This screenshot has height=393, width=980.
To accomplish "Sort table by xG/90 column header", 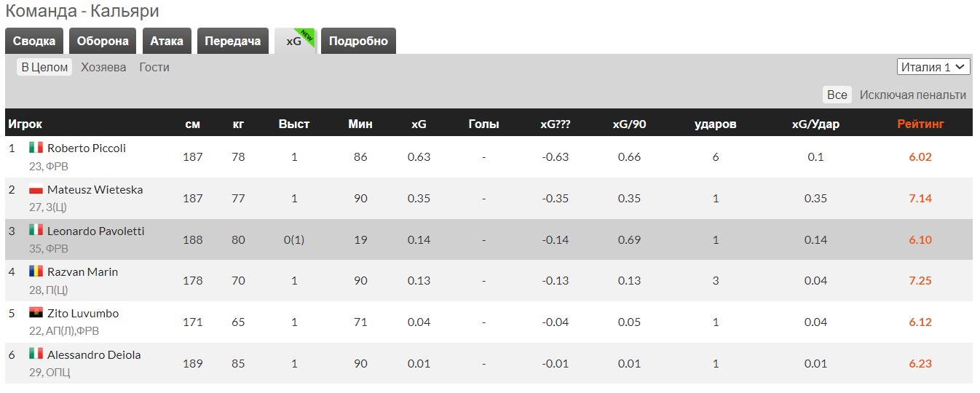I will [x=629, y=124].
